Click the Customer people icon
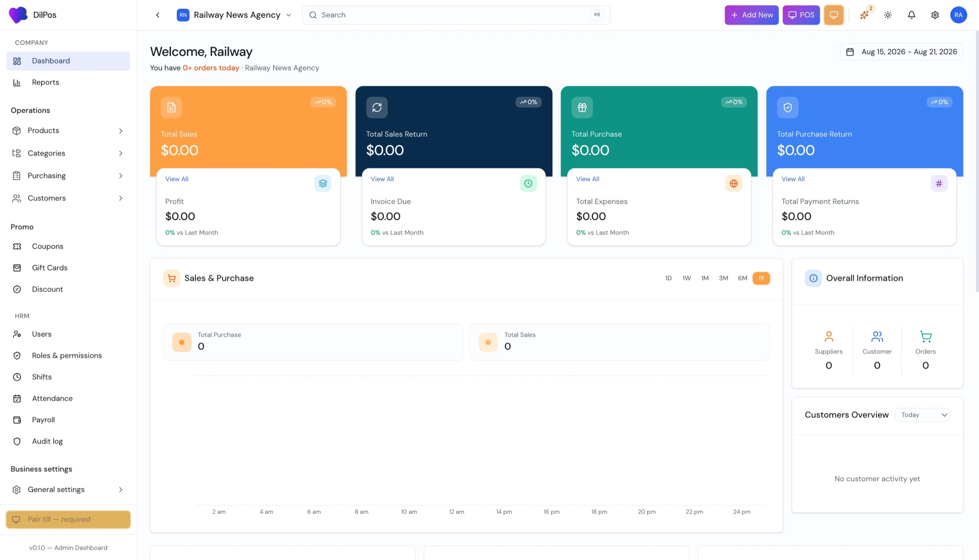 coord(877,336)
